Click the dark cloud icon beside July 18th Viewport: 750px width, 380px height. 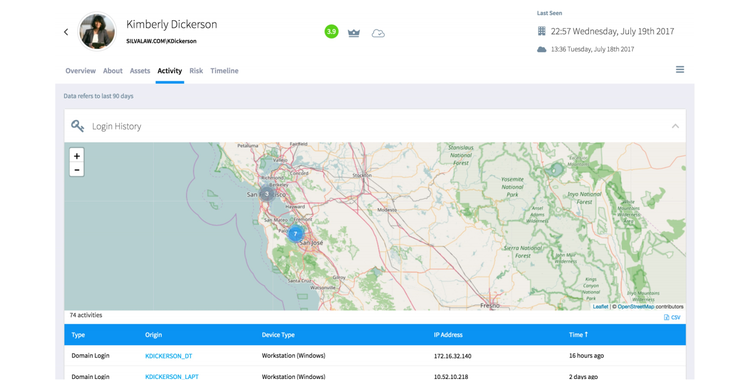(x=541, y=49)
